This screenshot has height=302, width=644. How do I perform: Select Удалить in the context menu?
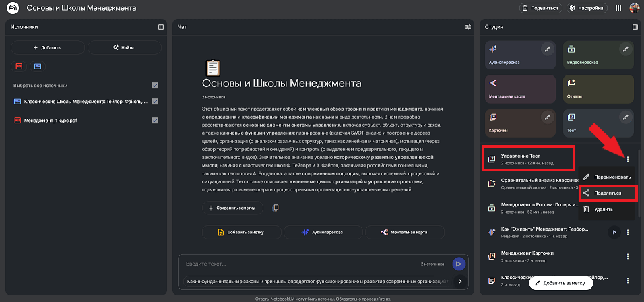(607, 209)
